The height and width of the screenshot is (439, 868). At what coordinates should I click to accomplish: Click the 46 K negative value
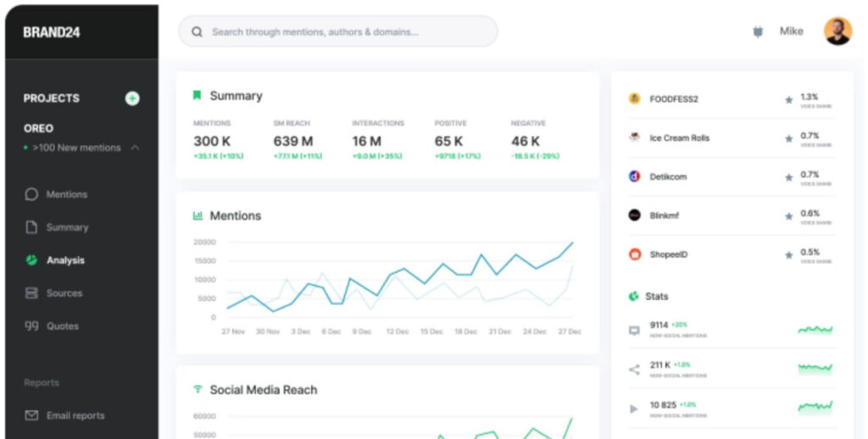click(x=526, y=142)
